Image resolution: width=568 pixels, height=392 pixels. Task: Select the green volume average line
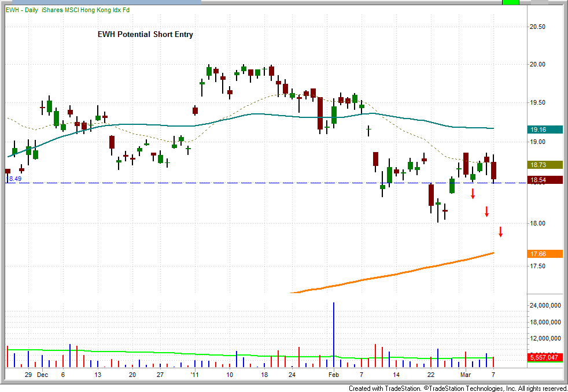(250, 355)
